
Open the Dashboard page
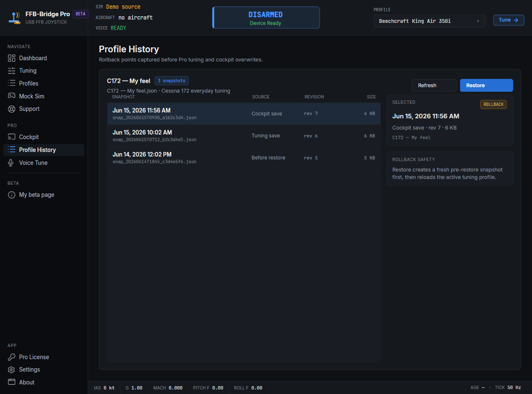coord(44,58)
